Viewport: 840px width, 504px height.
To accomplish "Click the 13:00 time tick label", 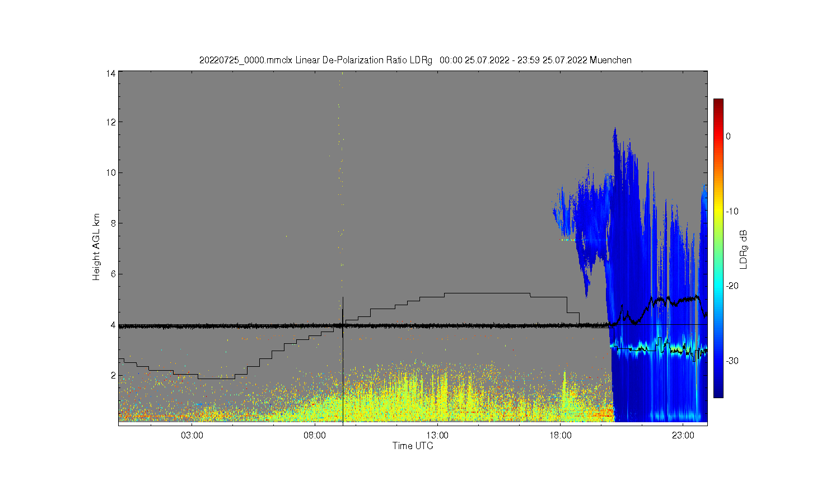I will 437,436.
